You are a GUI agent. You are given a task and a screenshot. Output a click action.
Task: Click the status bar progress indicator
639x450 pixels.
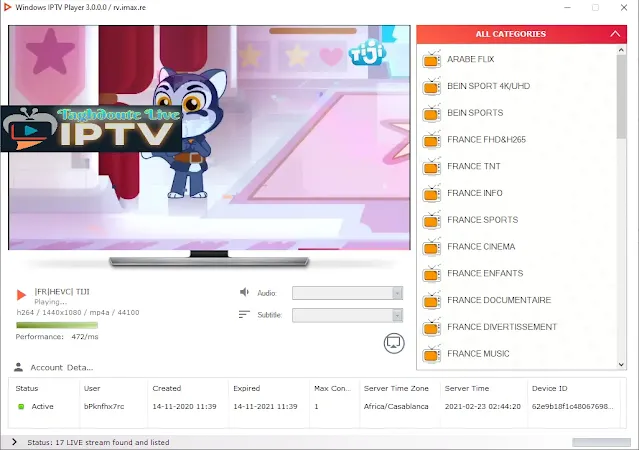click(601, 442)
